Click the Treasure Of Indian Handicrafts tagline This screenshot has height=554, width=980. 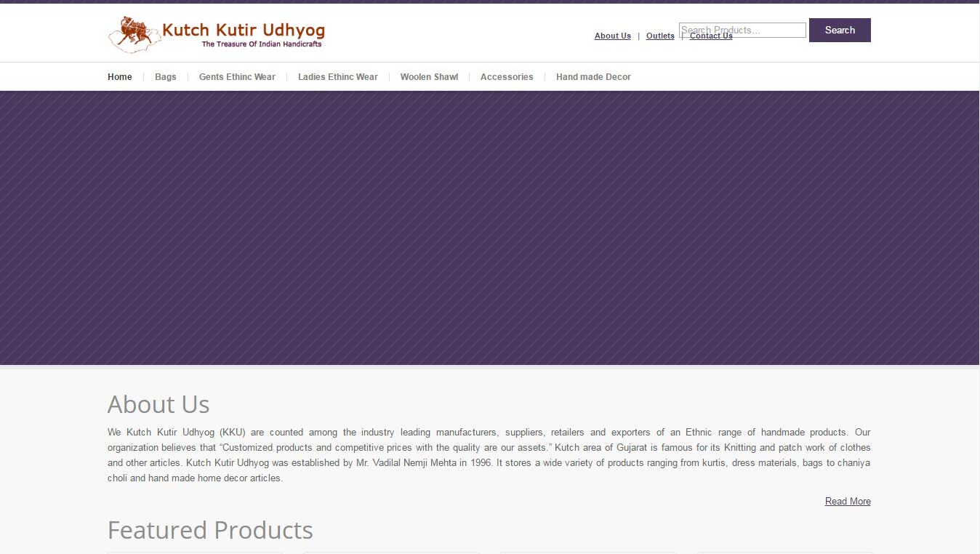[x=261, y=44]
